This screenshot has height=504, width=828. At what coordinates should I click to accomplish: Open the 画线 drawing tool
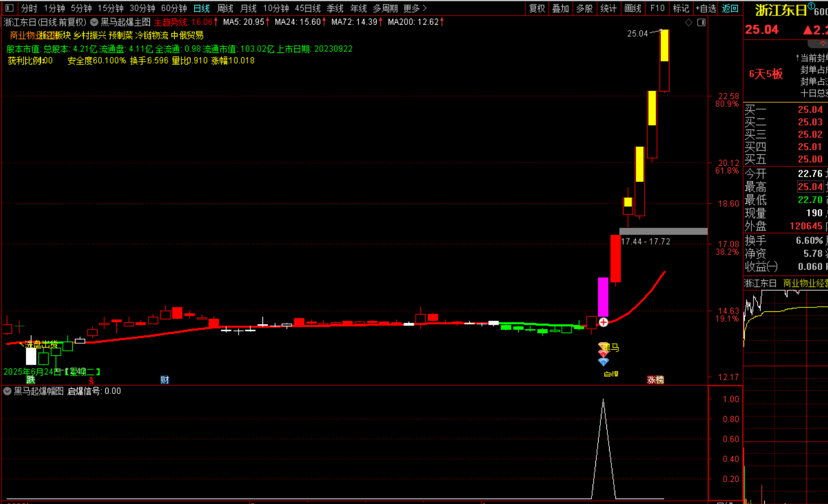coord(632,8)
